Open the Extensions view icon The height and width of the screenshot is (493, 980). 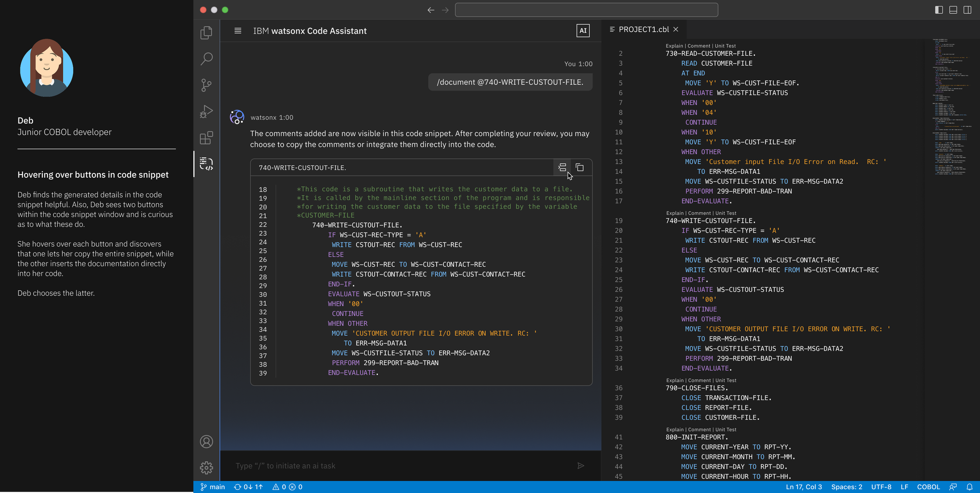pyautogui.click(x=206, y=138)
